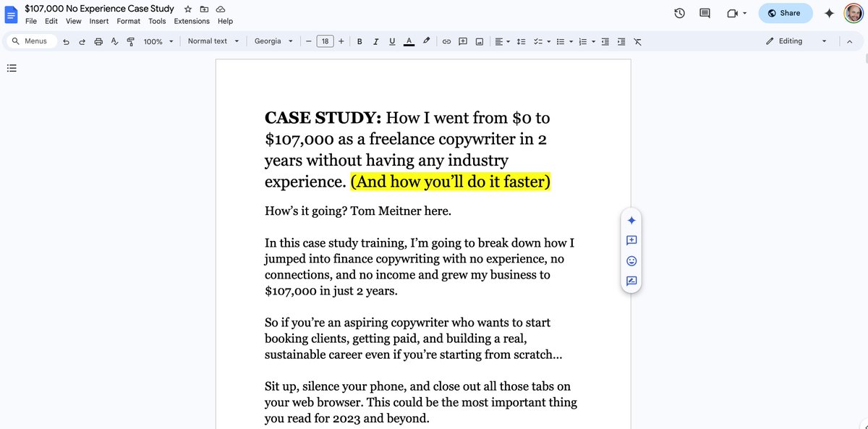The image size is (868, 429).
Task: Open the Format menu
Action: click(x=129, y=21)
